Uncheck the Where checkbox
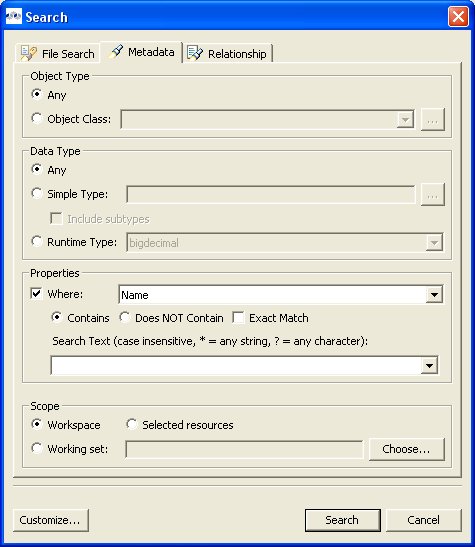The width and height of the screenshot is (475, 547). [36, 293]
